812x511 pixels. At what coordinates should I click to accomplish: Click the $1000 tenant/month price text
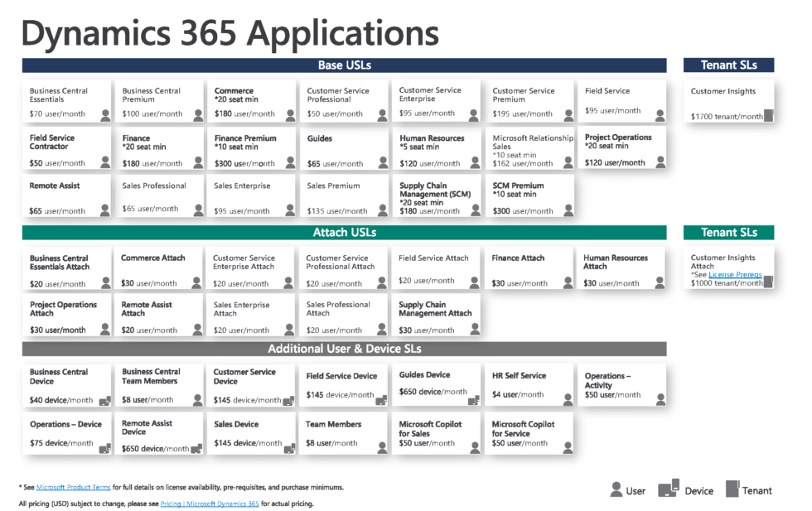point(727,282)
